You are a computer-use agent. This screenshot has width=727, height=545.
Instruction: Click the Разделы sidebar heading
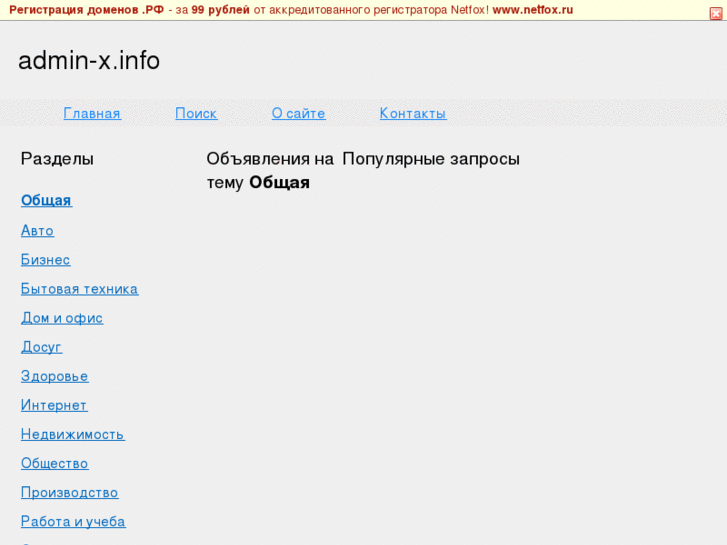click(57, 159)
